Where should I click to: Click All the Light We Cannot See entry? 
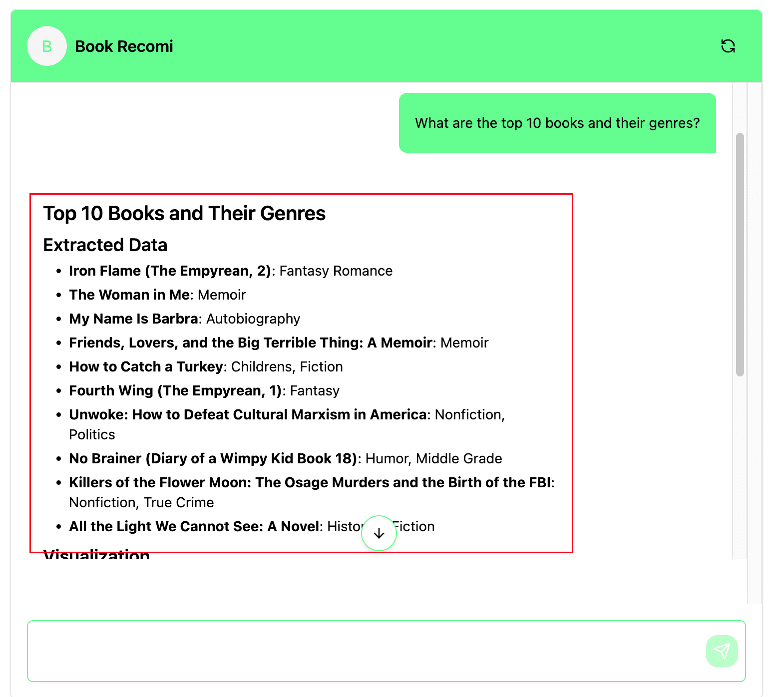pos(252,527)
